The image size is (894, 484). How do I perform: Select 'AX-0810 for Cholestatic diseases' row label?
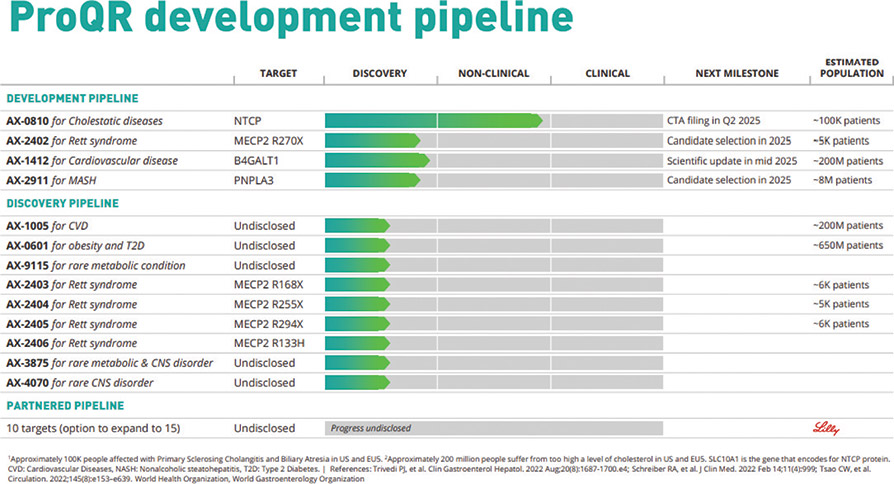click(84, 121)
